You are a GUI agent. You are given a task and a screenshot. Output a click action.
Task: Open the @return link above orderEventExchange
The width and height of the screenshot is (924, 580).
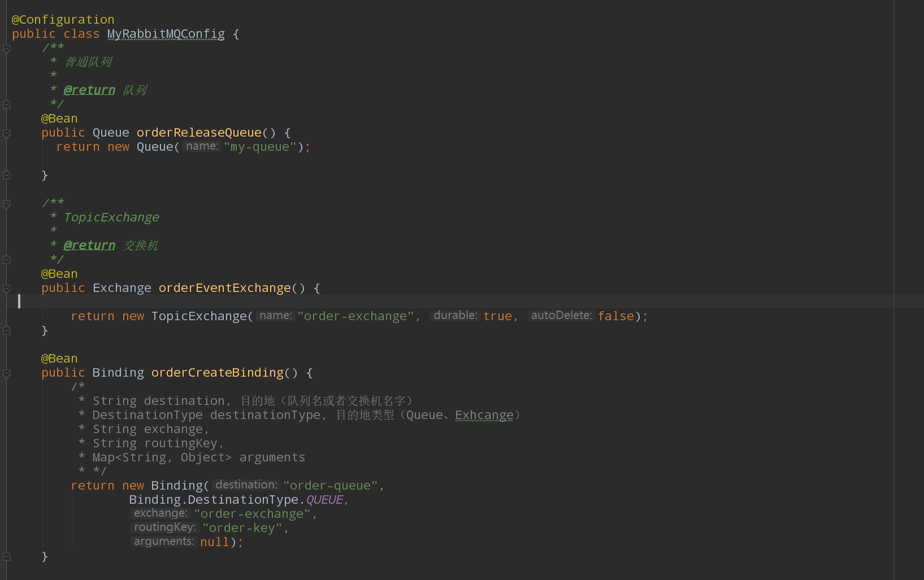[x=89, y=245]
